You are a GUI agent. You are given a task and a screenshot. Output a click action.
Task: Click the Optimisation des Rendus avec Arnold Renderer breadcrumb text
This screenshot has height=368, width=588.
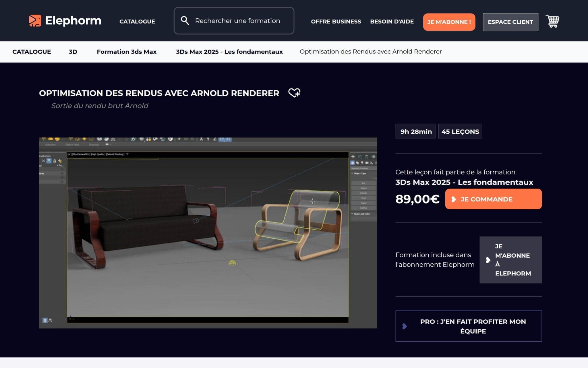(x=371, y=52)
